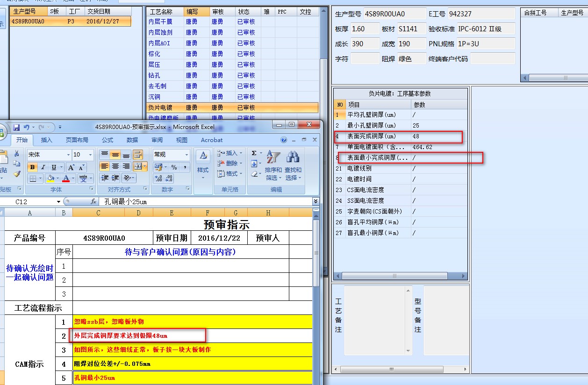
Task: Click 插入 cells button
Action: (230, 153)
